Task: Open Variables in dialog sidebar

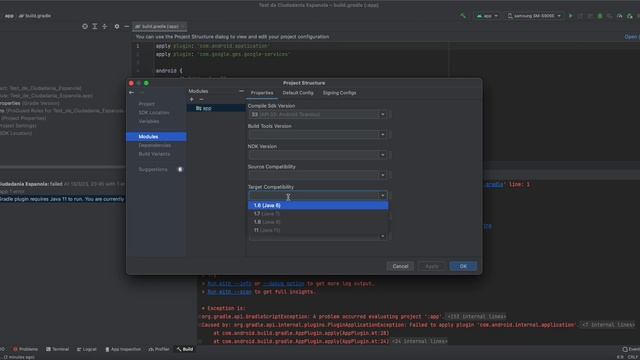Action: [149, 121]
